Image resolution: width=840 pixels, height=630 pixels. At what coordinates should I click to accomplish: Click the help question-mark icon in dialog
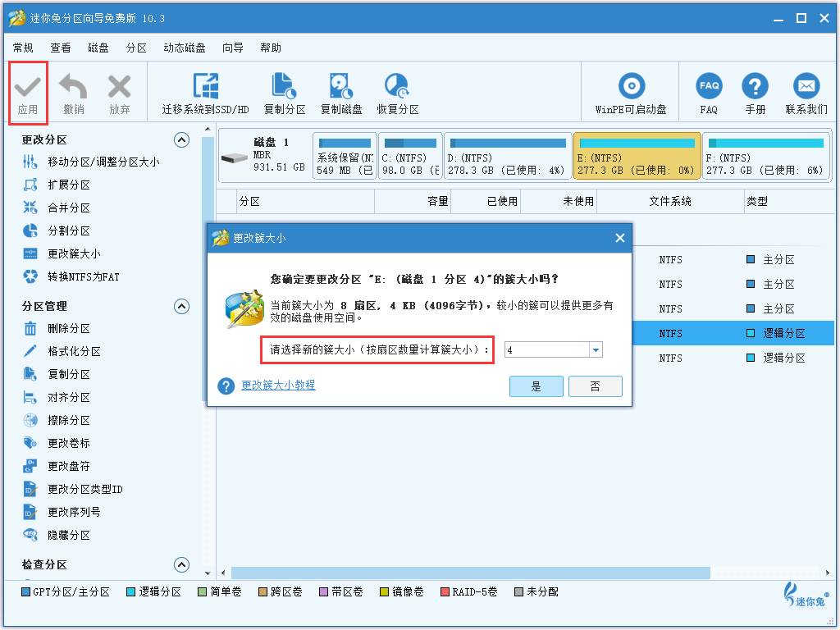pos(226,386)
